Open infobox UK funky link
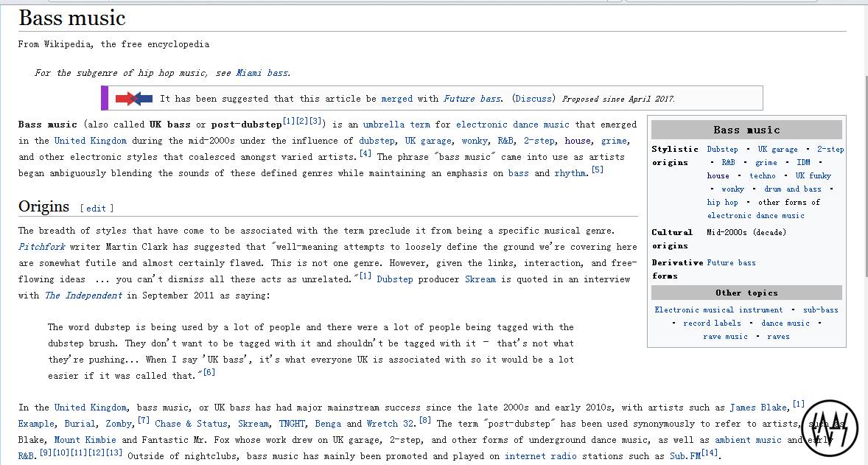Image resolution: width=868 pixels, height=465 pixels. [x=813, y=176]
